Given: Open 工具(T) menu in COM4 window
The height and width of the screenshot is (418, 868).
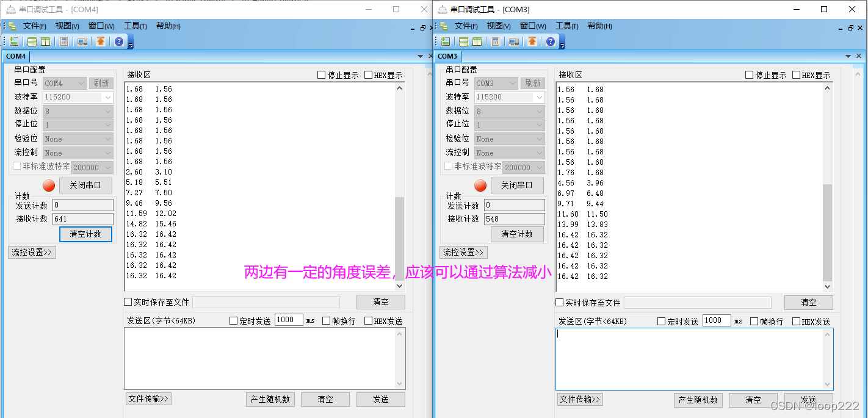Looking at the screenshot, I should 136,26.
